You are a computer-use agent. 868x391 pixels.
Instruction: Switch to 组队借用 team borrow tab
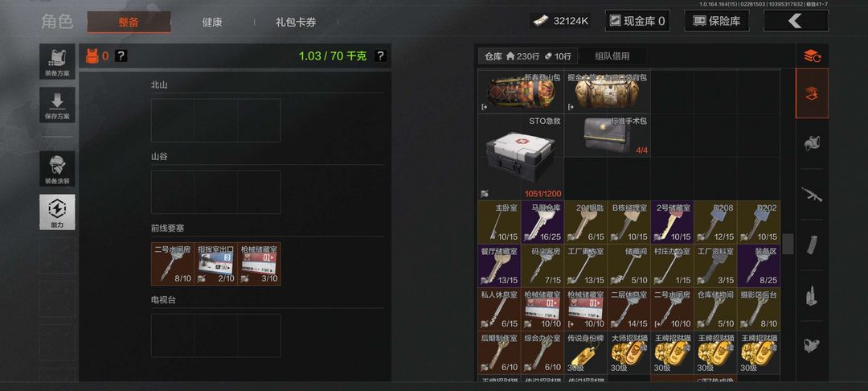[612, 56]
